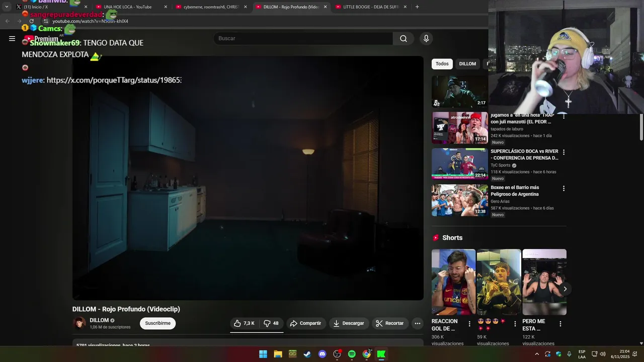644x362 pixels.
Task: Open Spotify from the taskbar
Action: [352, 354]
